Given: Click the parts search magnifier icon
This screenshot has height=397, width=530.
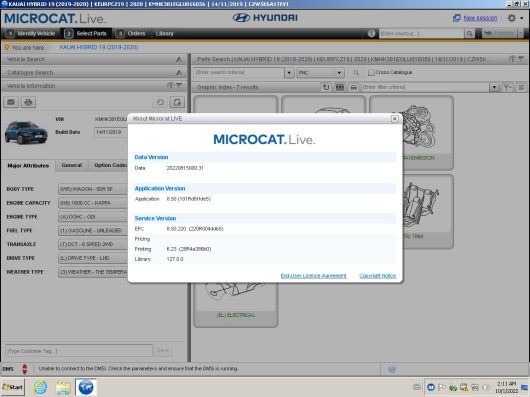Looking at the screenshot, I should [356, 73].
